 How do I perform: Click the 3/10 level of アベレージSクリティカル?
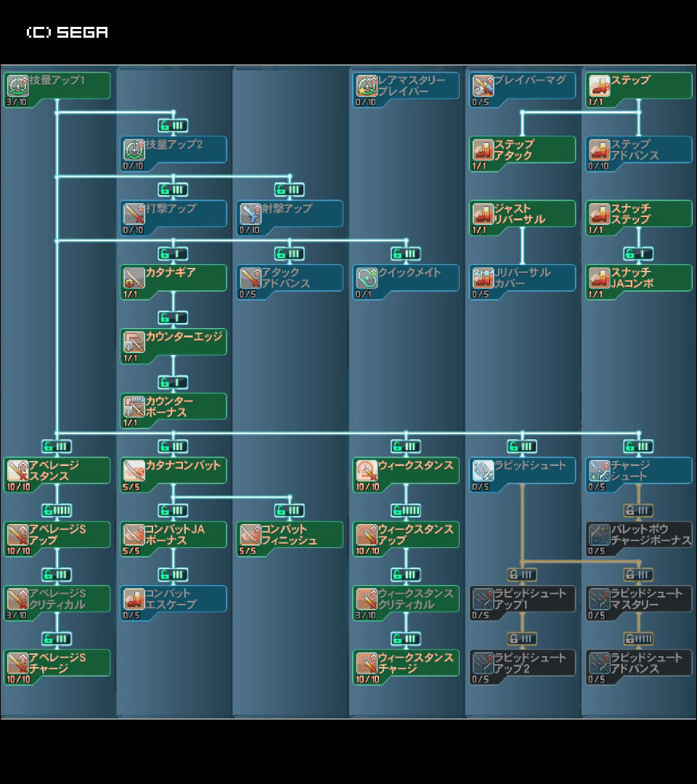(17, 616)
